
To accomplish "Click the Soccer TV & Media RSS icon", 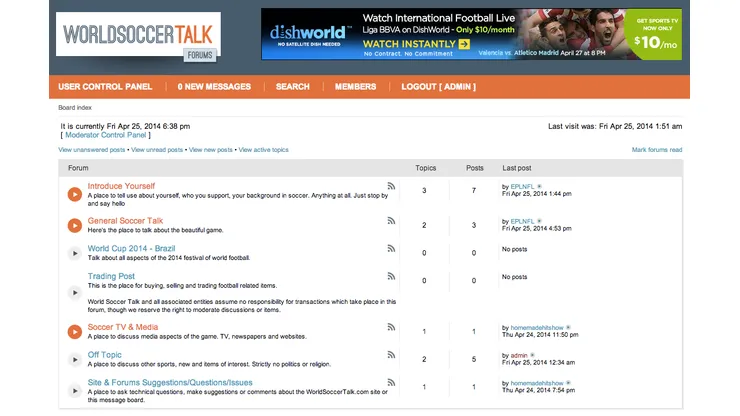I will pos(391,327).
